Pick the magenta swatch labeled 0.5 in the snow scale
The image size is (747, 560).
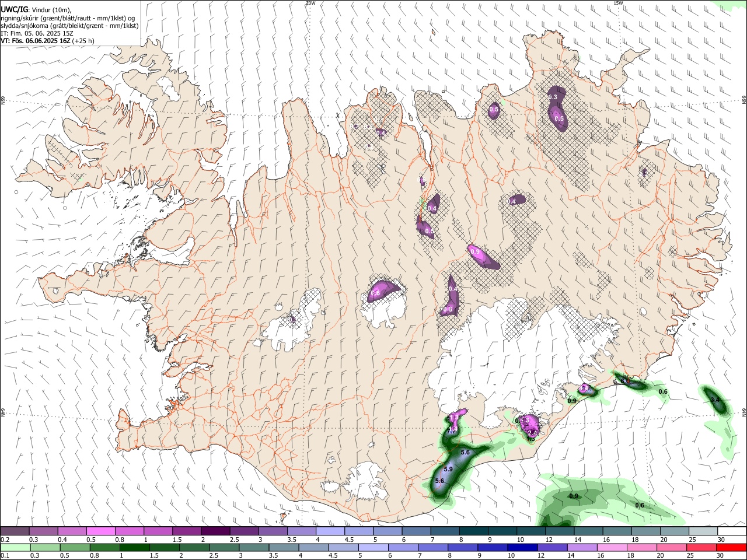[100, 531]
